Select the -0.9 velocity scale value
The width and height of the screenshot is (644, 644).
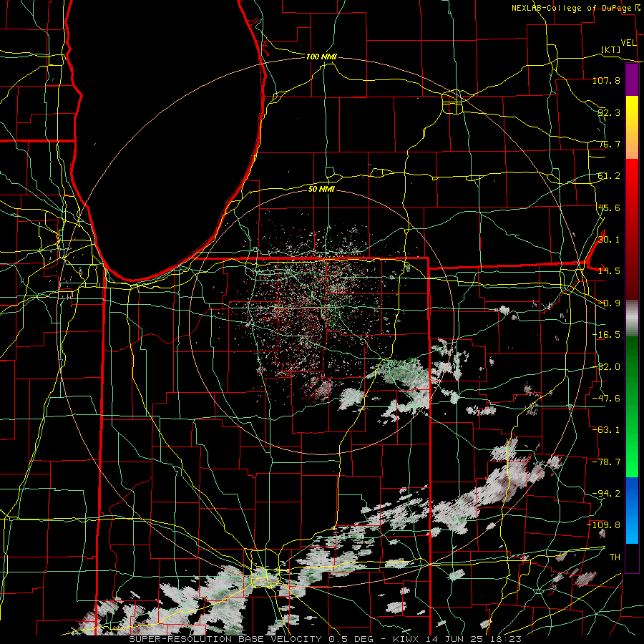click(609, 303)
